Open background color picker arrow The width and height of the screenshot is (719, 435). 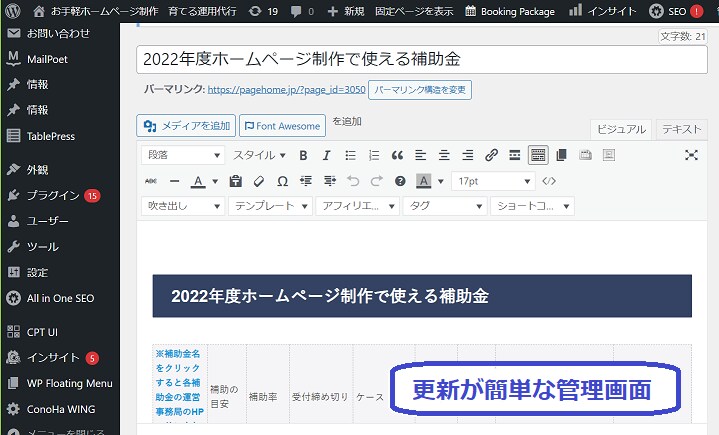(x=441, y=181)
